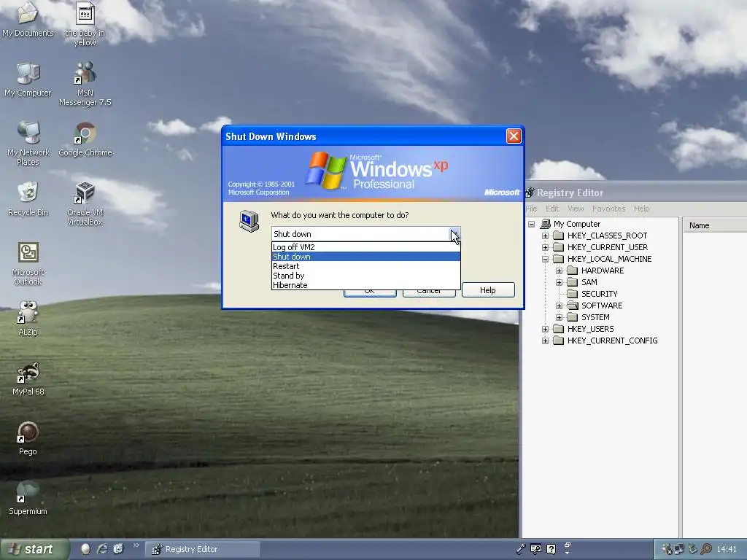
Task: Launch MSN Messenger 7.5 shortcut
Action: [85, 84]
